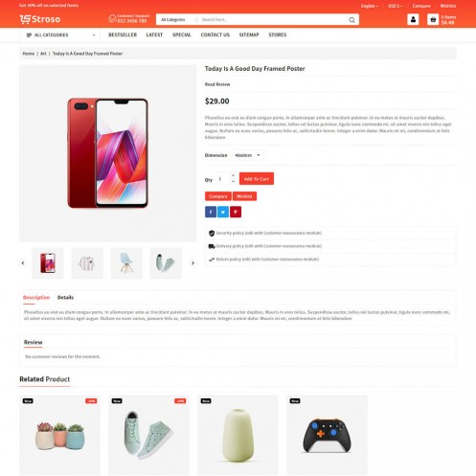Click the Add To Cart button

click(x=257, y=179)
